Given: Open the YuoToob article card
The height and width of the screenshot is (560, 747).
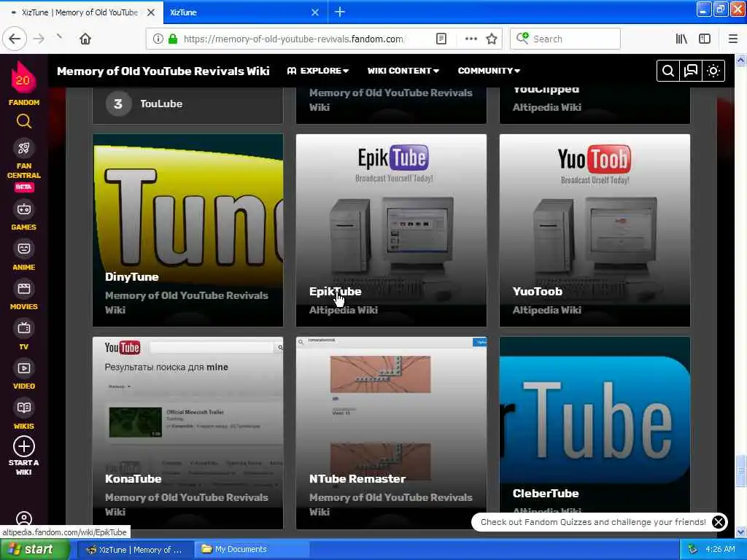Looking at the screenshot, I should 595,230.
